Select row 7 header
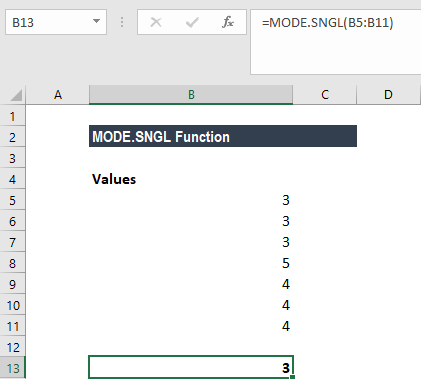The width and height of the screenshot is (421, 379). (13, 242)
